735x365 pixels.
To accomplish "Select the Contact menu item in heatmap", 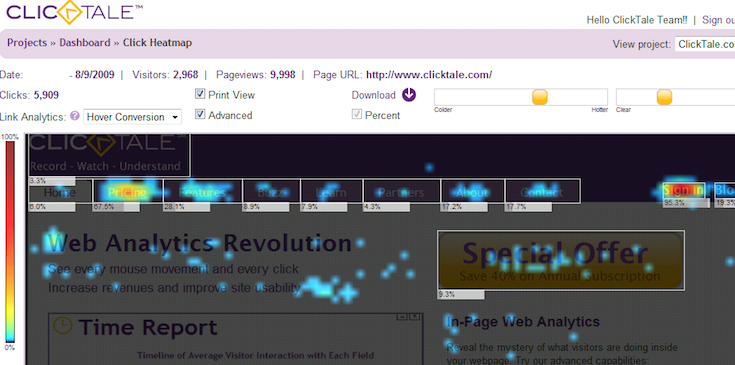I will (542, 191).
